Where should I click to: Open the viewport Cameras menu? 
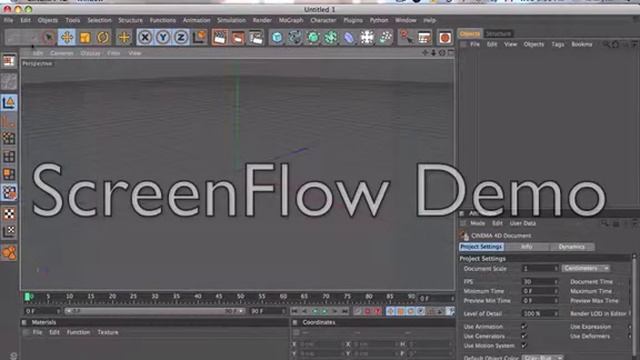[x=62, y=53]
